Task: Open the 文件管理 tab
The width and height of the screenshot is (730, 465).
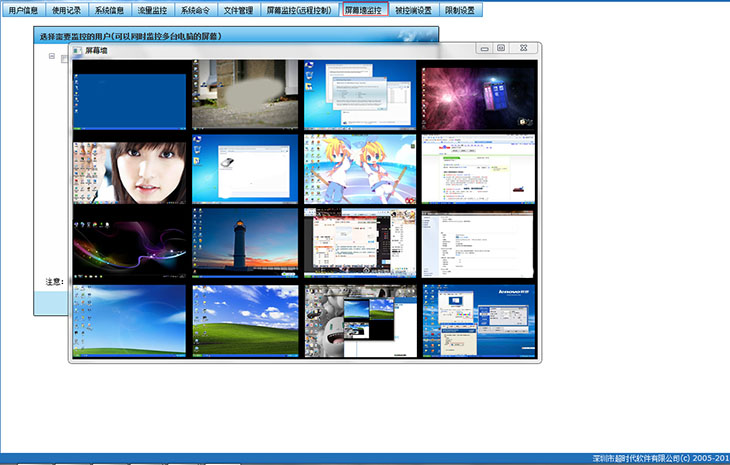Action: (238, 10)
